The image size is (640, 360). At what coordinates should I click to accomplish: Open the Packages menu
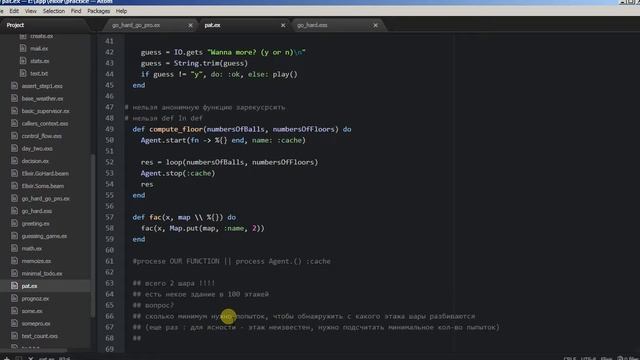tap(98, 11)
